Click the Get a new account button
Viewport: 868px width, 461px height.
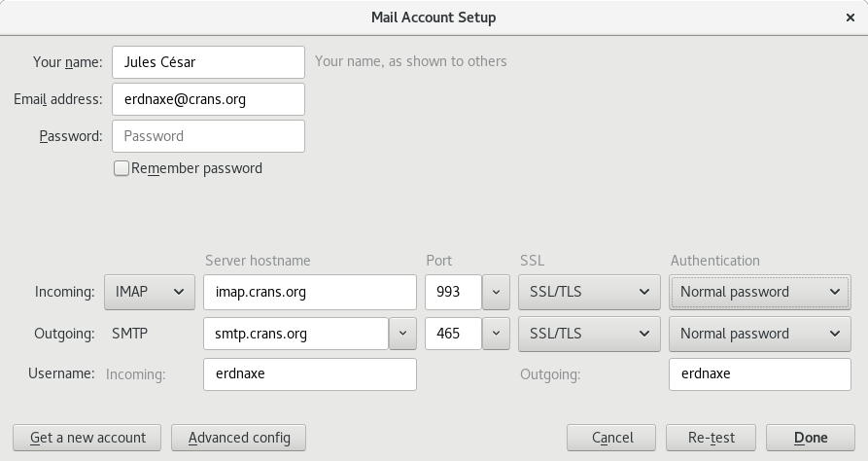(87, 438)
